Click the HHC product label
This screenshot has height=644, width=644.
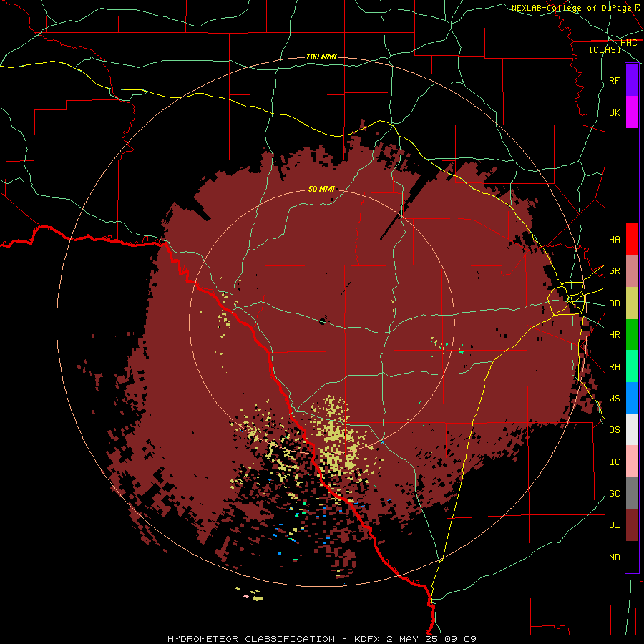pos(628,43)
